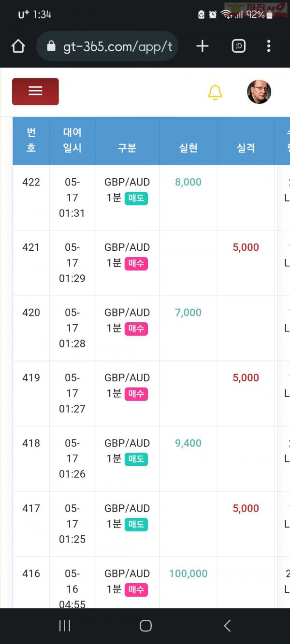Open the red hamburger menu
The image size is (290, 644).
[x=35, y=91]
